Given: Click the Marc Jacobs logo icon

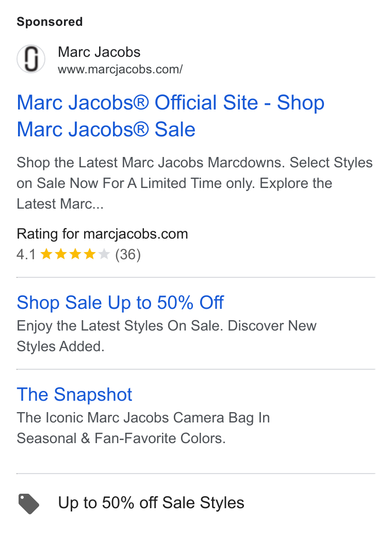Looking at the screenshot, I should point(31,59).
